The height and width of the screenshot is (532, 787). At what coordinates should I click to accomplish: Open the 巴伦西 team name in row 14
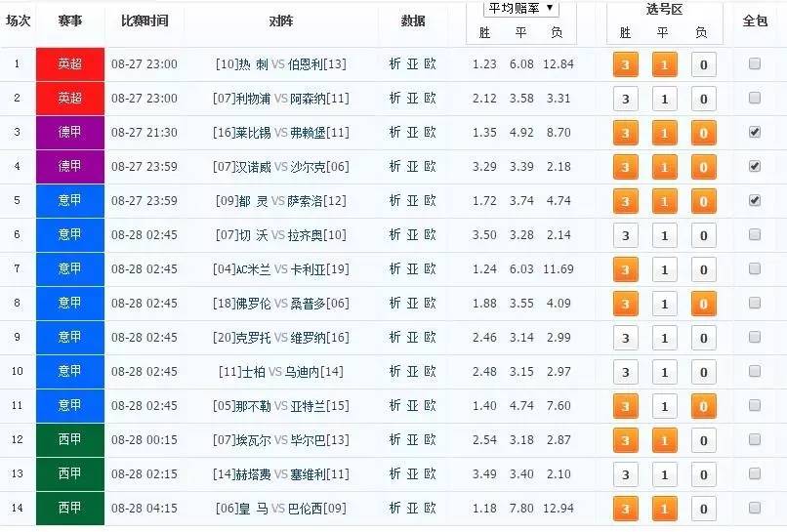click(305, 509)
